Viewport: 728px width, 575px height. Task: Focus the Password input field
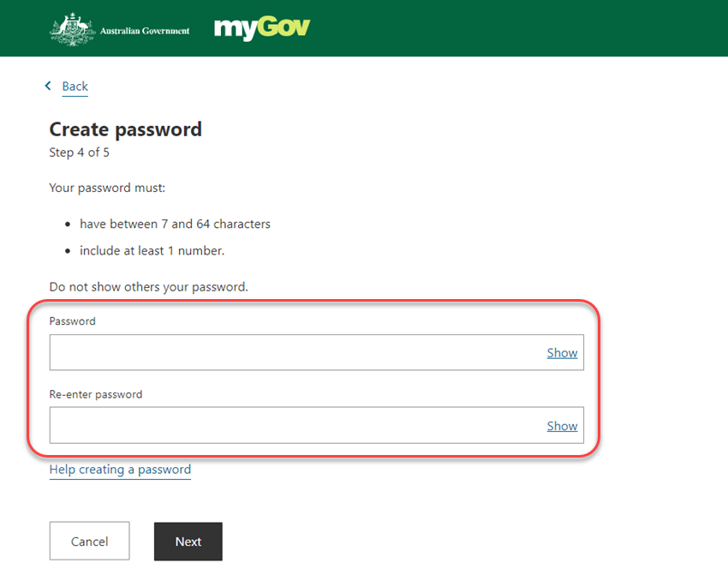click(317, 352)
